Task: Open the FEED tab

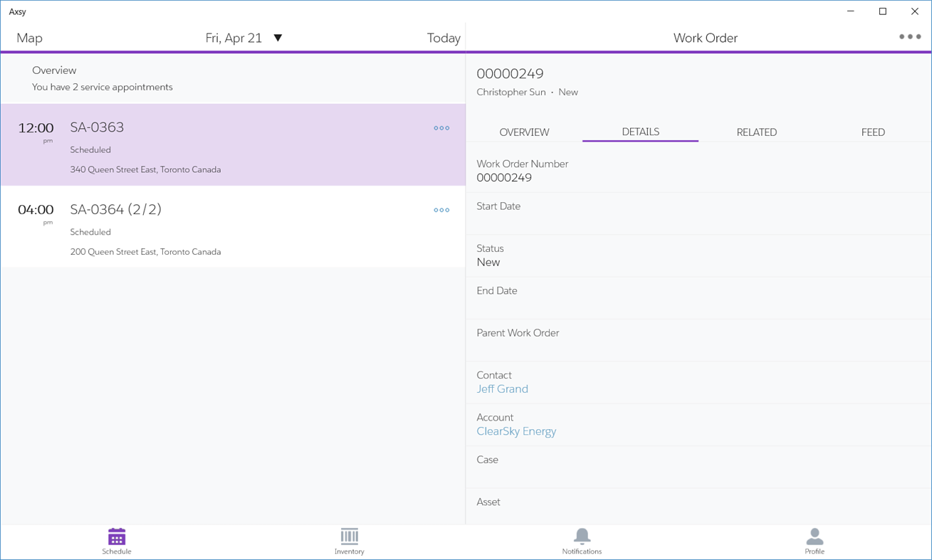Action: coord(873,132)
